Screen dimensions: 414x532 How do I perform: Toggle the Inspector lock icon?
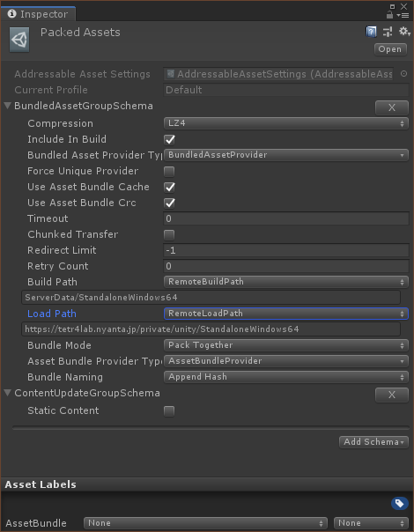coord(389,15)
